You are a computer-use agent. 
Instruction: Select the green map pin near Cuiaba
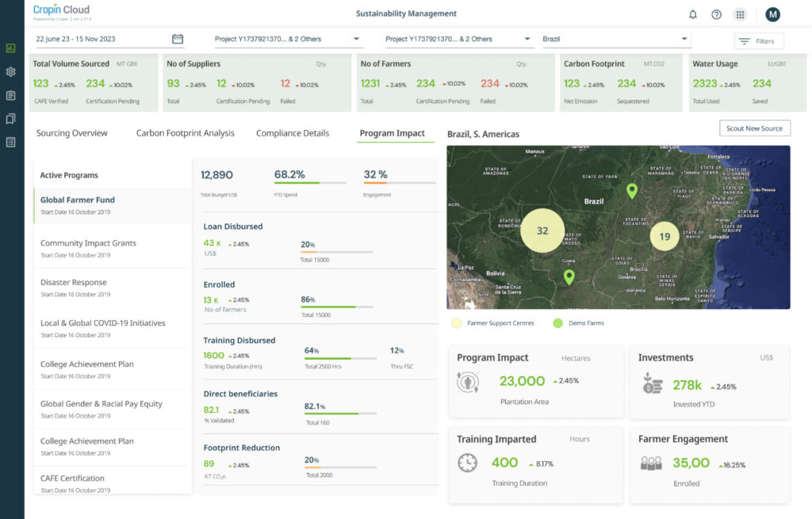click(x=569, y=277)
